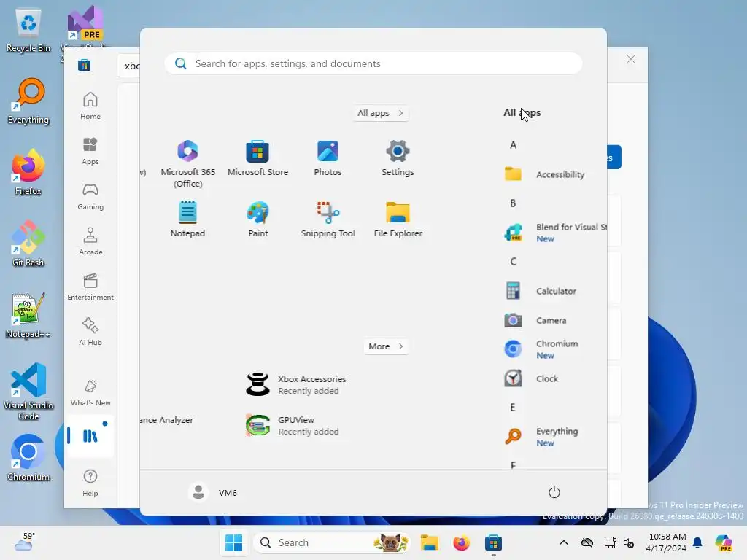Open Firefox desktop shortcut
The height and width of the screenshot is (560, 747).
(x=28, y=172)
